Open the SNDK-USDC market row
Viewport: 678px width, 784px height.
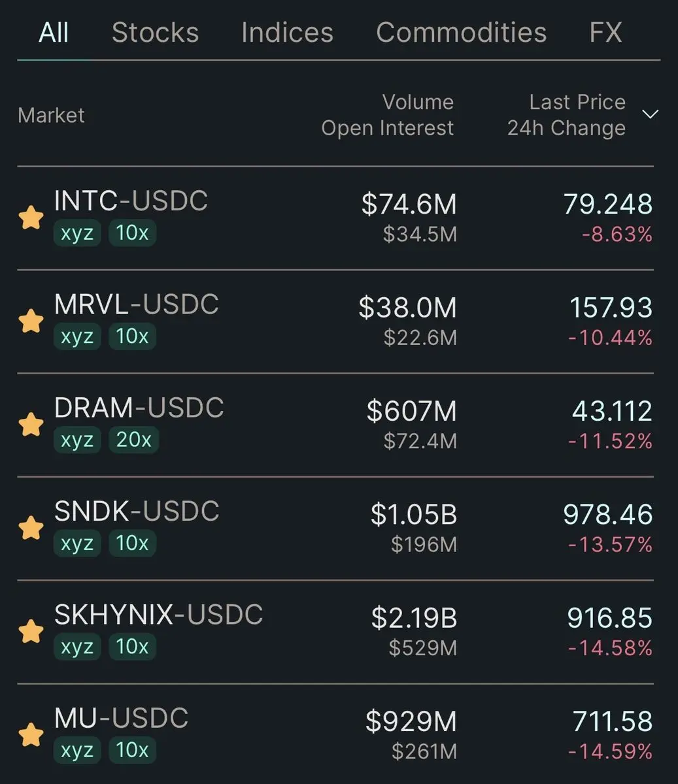tap(335, 528)
